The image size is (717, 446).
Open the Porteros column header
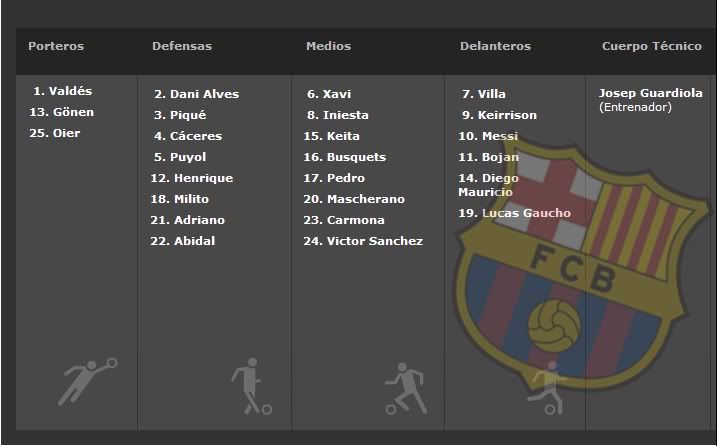[x=56, y=46]
